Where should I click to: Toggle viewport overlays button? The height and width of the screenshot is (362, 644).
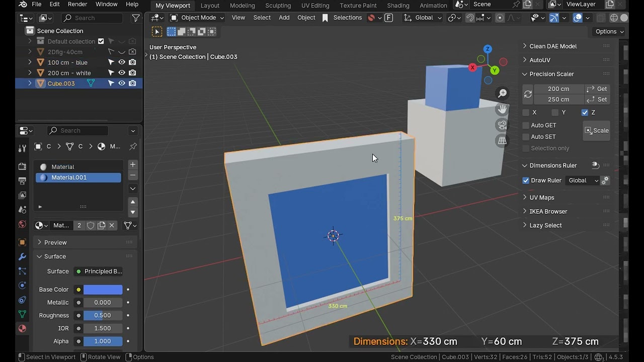pyautogui.click(x=578, y=18)
